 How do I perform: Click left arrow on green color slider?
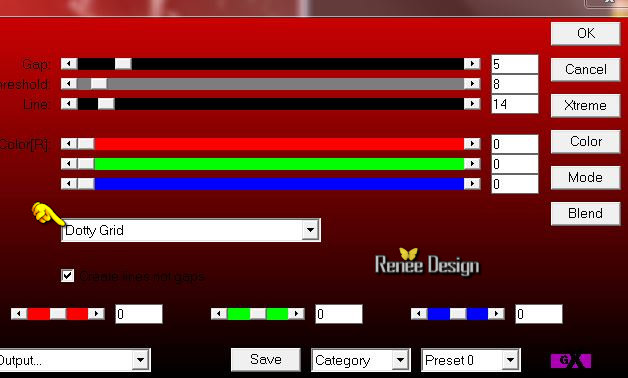coord(69,163)
